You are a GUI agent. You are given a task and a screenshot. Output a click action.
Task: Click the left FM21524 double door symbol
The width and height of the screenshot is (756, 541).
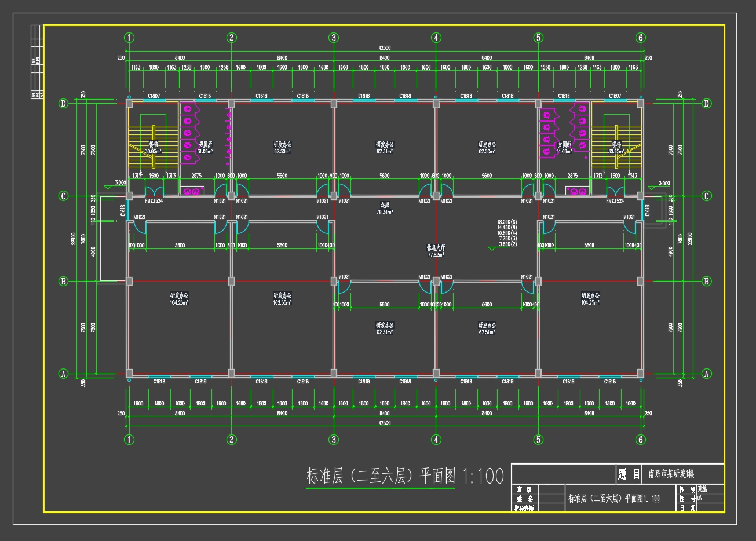tap(154, 191)
